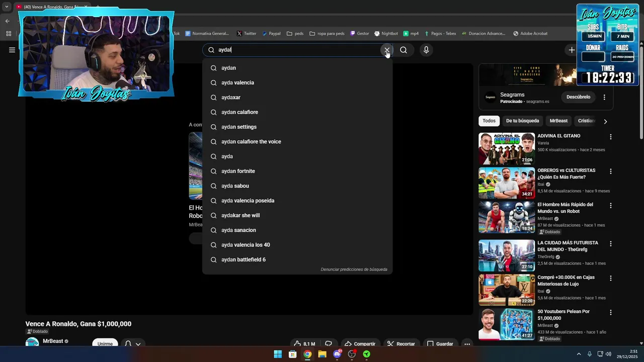Open LA CIUDAD MÁS FUTURISTA video thumbnail
This screenshot has width=644, height=362.
(507, 255)
